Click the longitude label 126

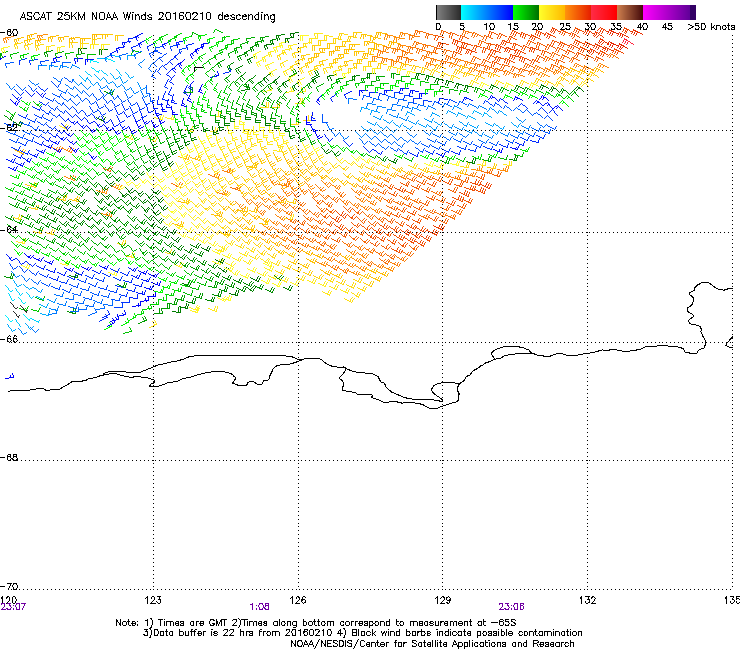(x=298, y=599)
